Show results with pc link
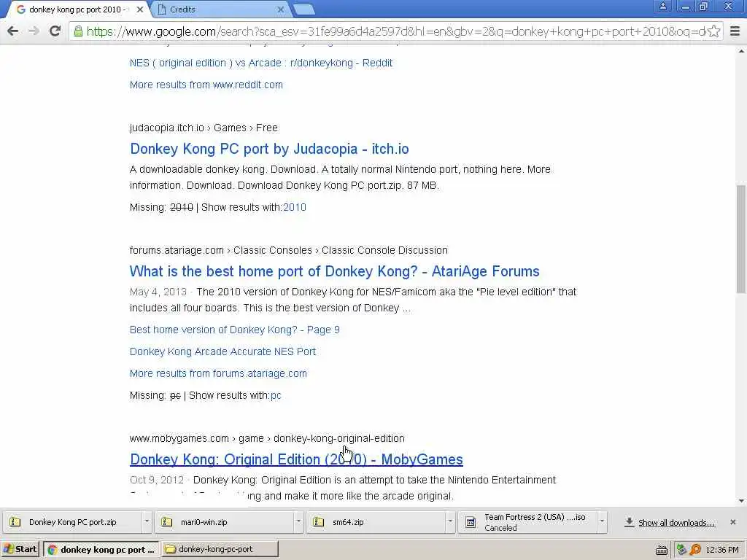 click(276, 396)
